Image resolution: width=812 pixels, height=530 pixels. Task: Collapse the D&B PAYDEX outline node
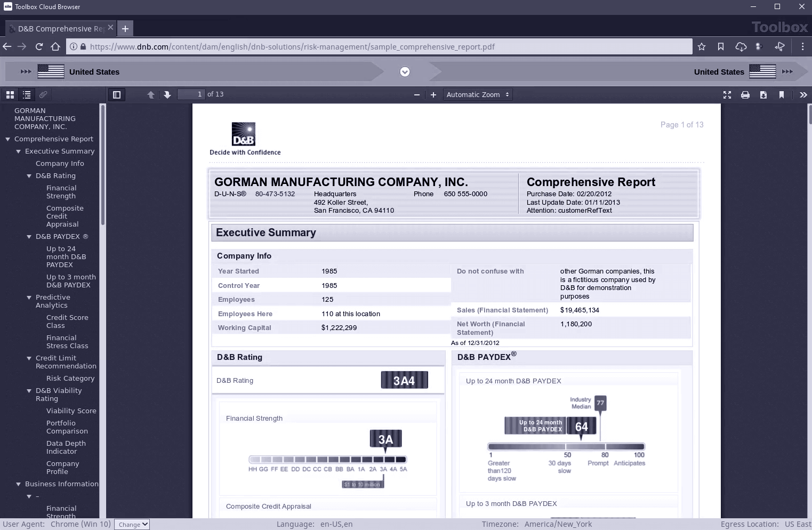point(29,237)
